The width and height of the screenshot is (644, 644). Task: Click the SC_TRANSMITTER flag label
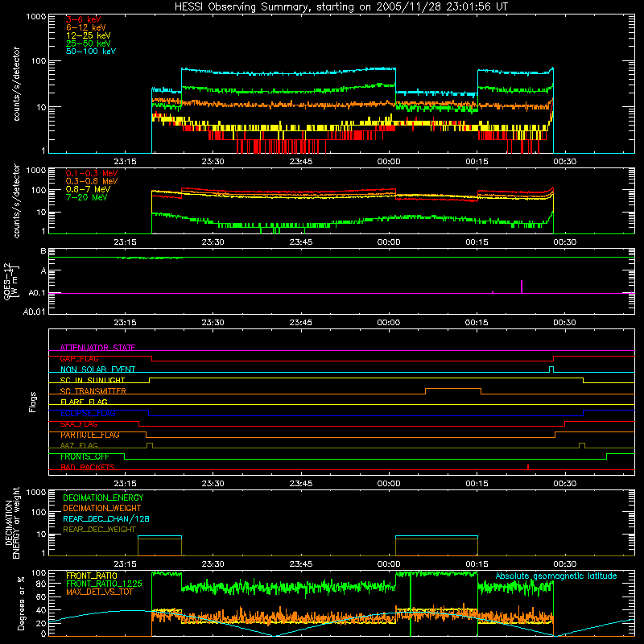coord(93,391)
